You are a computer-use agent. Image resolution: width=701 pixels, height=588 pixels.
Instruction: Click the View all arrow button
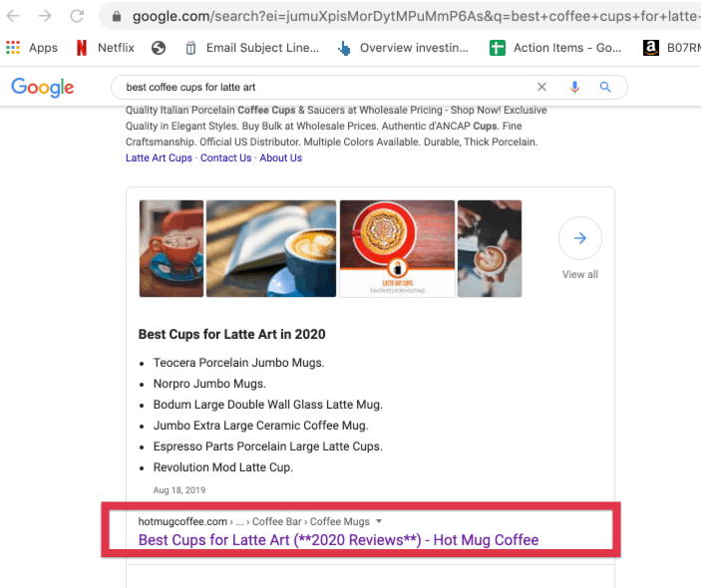(579, 238)
